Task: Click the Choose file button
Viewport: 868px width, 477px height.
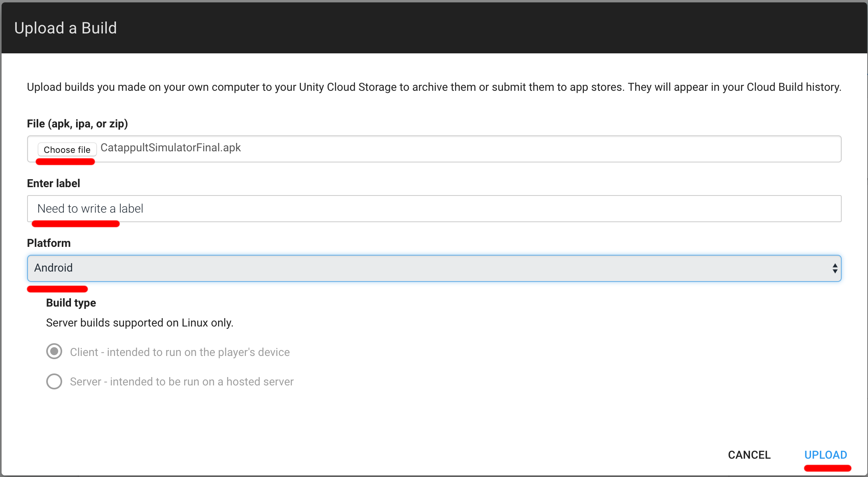Action: pyautogui.click(x=67, y=150)
